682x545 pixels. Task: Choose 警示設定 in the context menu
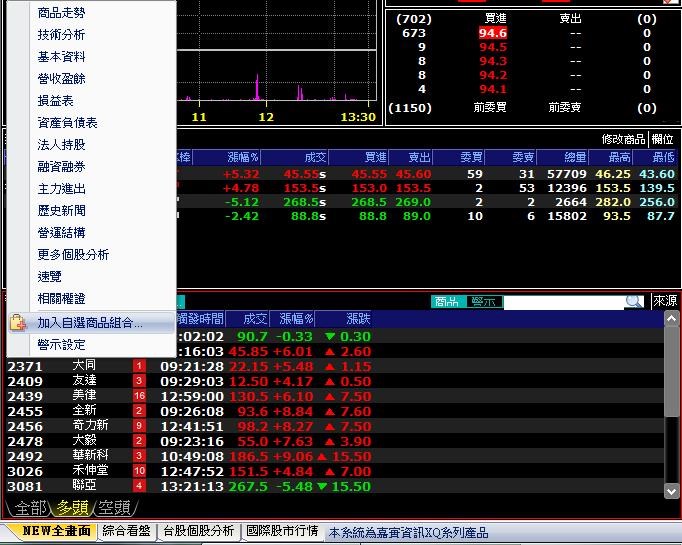tap(61, 345)
